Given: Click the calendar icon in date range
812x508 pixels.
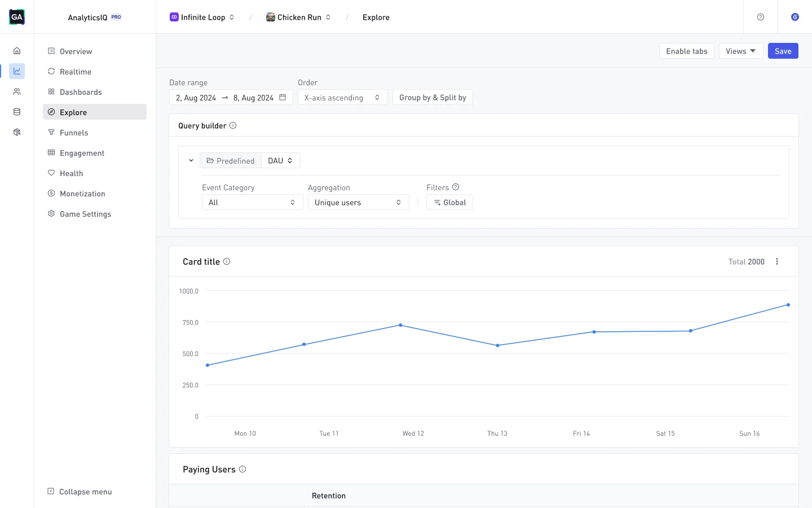Looking at the screenshot, I should [x=283, y=97].
